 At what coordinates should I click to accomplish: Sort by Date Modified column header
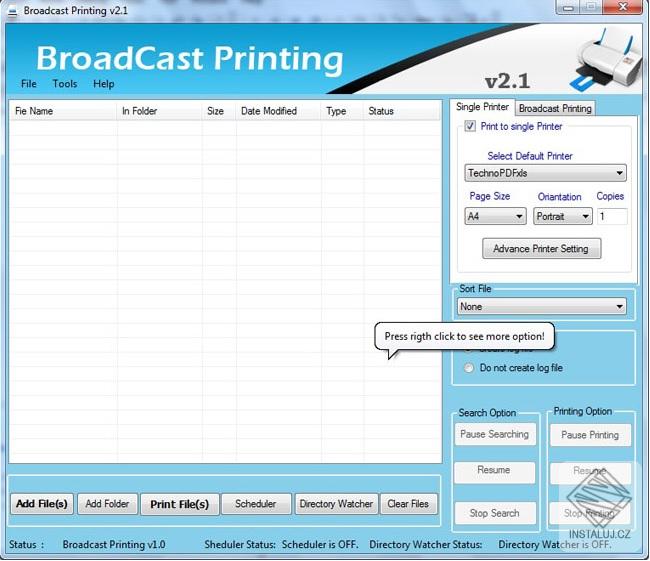[x=279, y=111]
